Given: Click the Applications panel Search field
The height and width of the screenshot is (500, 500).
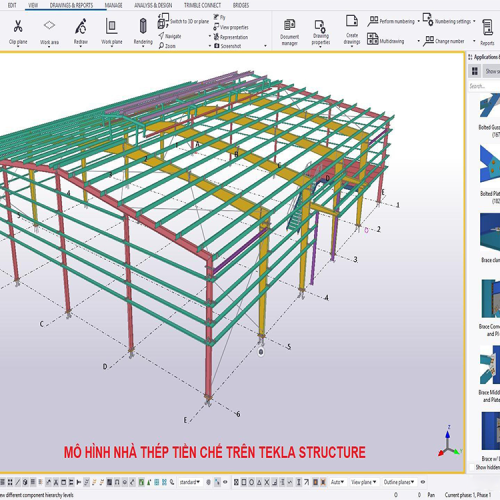Looking at the screenshot, I should pyautogui.click(x=484, y=86).
